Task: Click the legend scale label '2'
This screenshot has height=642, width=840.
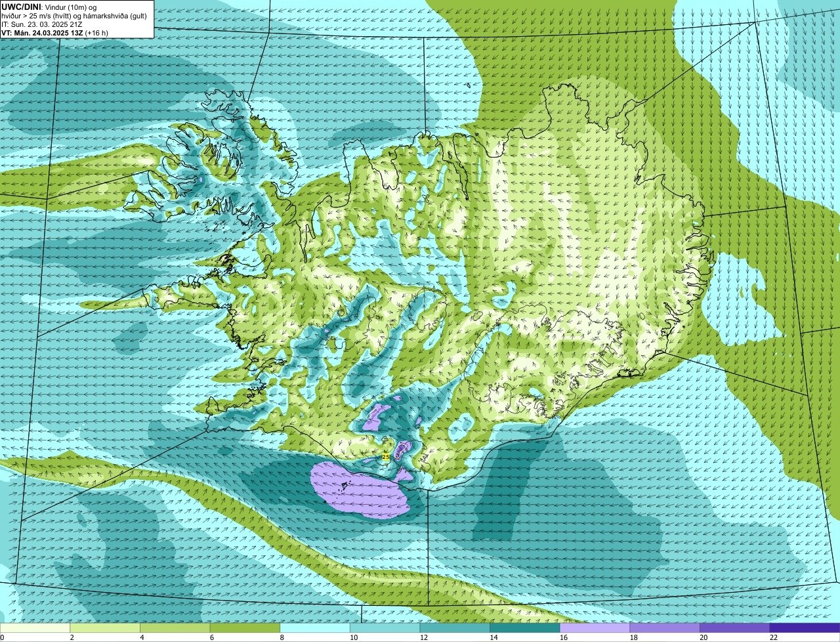Action: [x=72, y=637]
